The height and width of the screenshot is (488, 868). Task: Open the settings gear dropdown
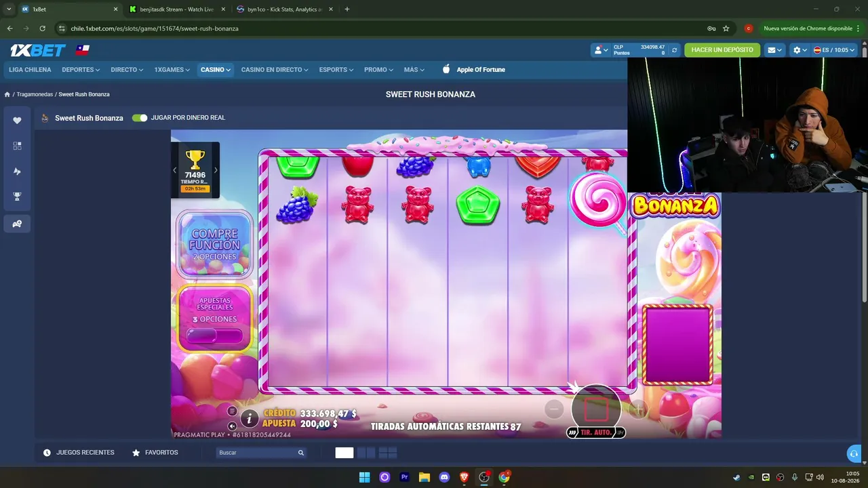pos(800,50)
